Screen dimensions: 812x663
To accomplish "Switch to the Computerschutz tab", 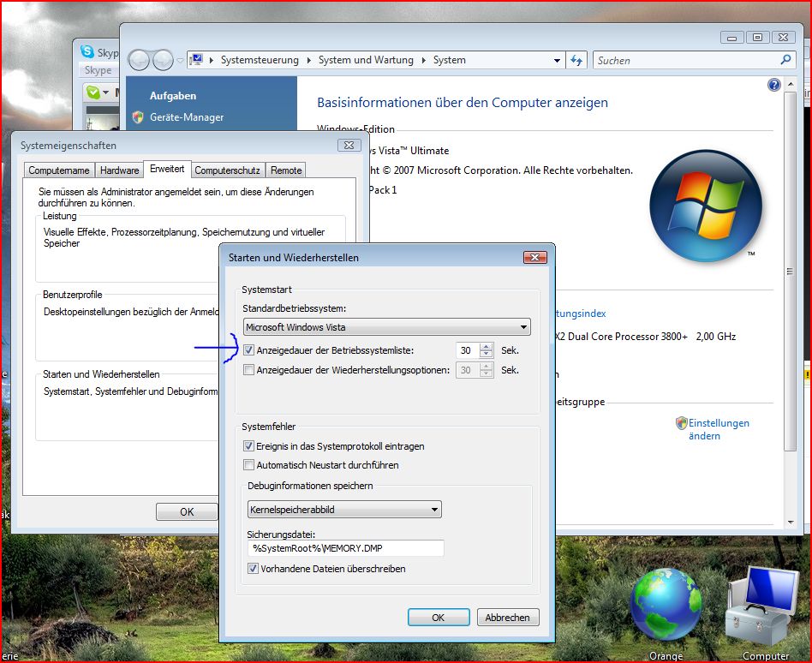I will [227, 170].
